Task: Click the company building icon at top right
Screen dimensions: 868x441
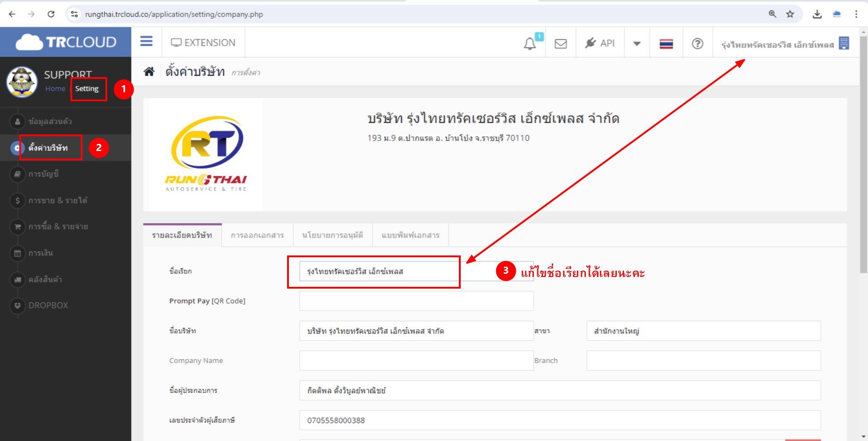Action: tap(844, 43)
